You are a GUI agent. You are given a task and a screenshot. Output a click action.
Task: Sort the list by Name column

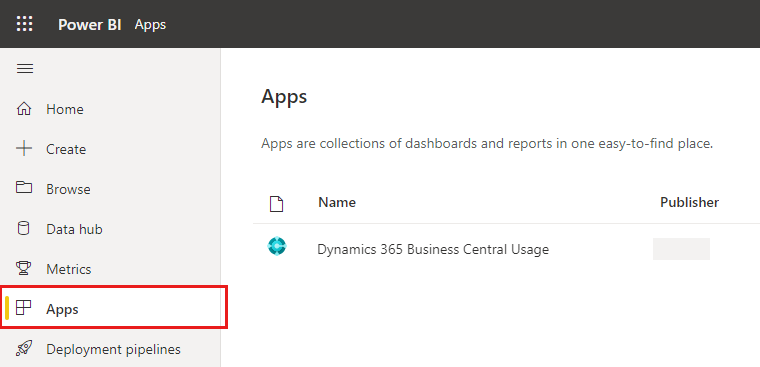[337, 202]
